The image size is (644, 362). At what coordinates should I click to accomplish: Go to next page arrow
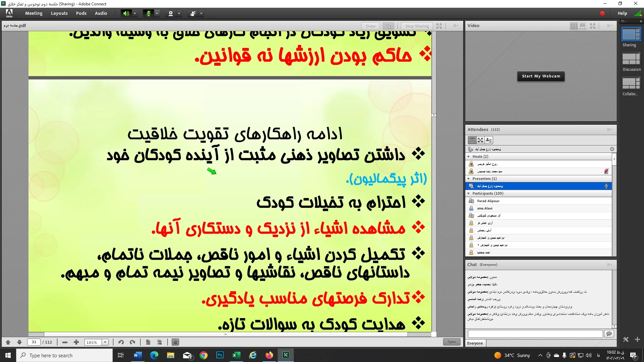pyautogui.click(x=19, y=342)
